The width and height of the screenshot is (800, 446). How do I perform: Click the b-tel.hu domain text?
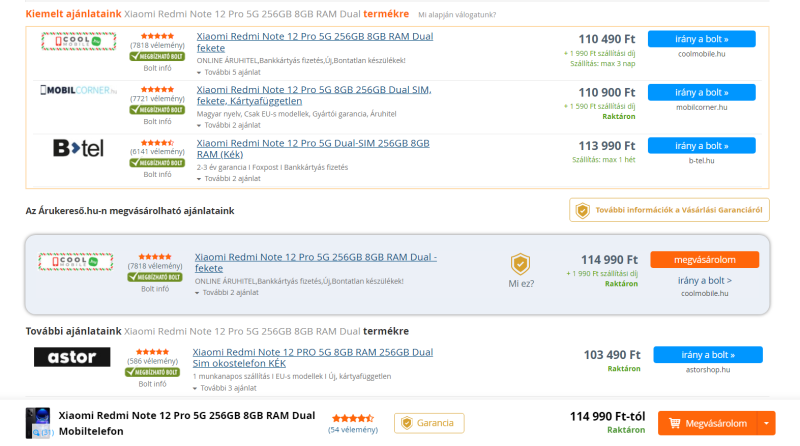(x=702, y=160)
